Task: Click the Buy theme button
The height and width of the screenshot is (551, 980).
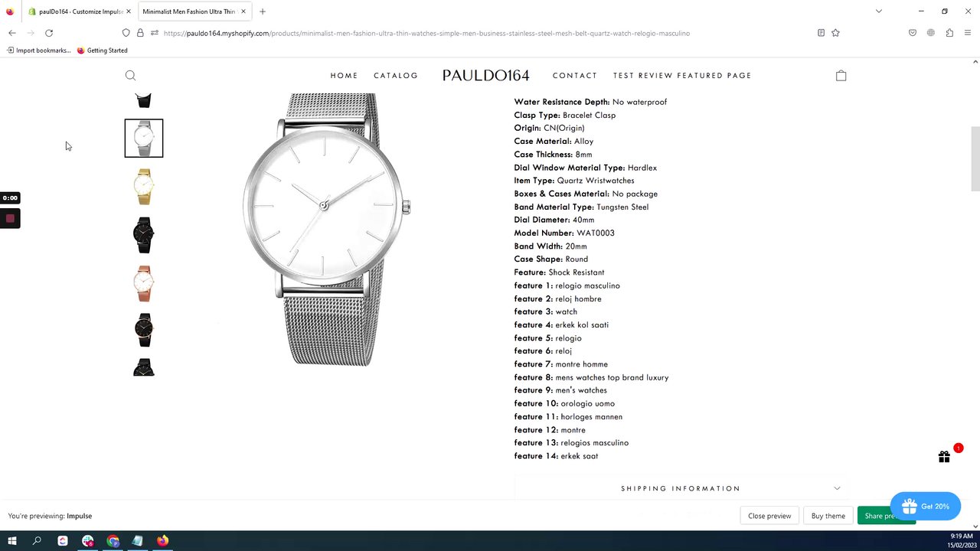Action: pos(828,516)
